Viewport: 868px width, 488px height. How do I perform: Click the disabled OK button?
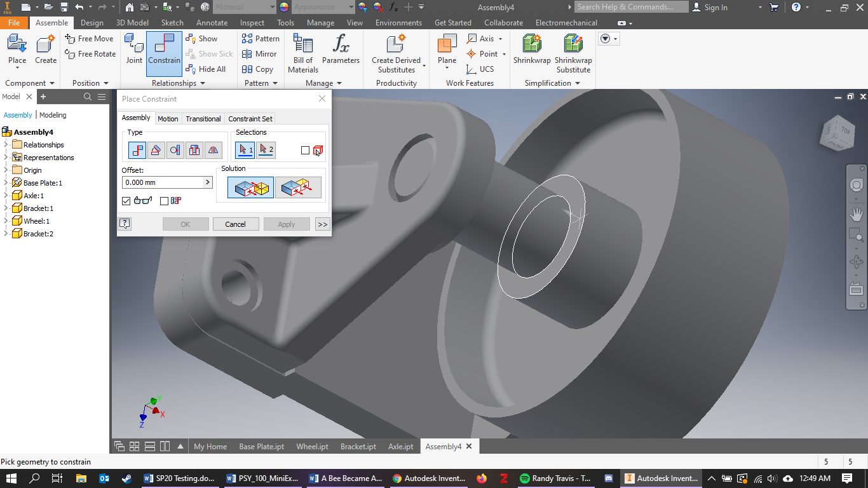point(185,224)
